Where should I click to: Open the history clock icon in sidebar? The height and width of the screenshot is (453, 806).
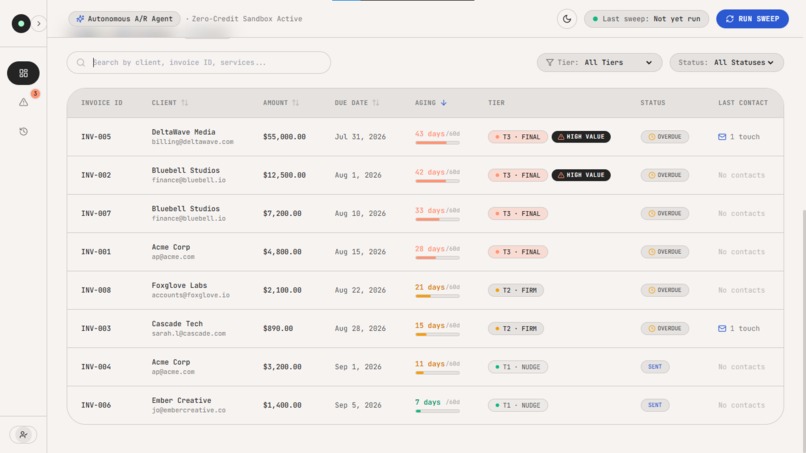[x=23, y=132]
